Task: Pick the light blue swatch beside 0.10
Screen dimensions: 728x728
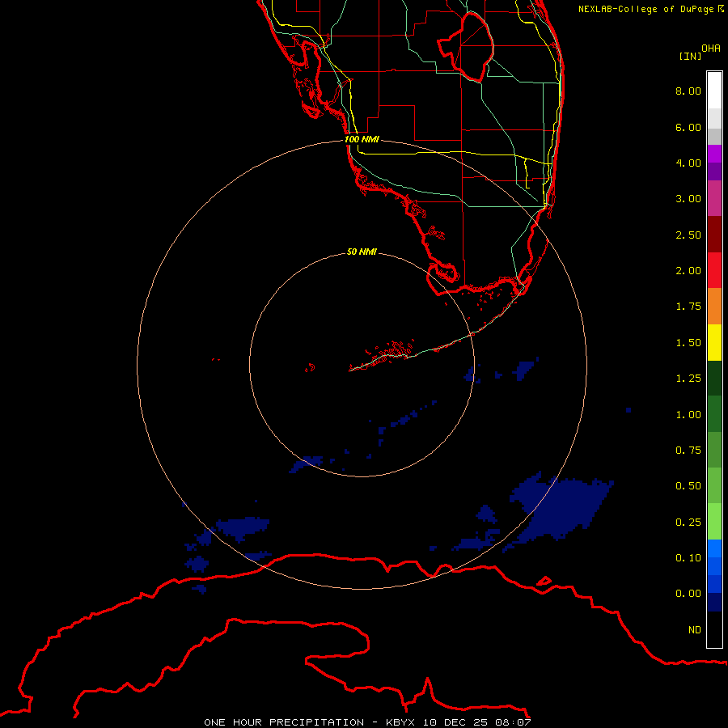Action: [x=714, y=548]
